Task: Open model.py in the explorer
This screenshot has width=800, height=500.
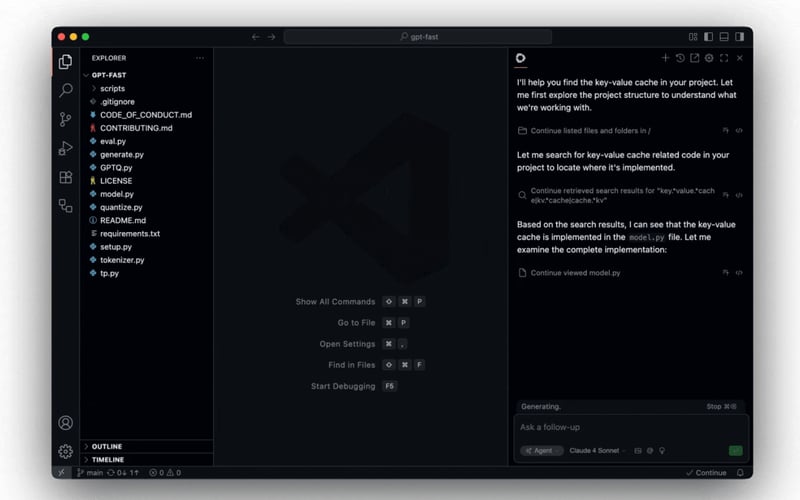Action: 147,194
